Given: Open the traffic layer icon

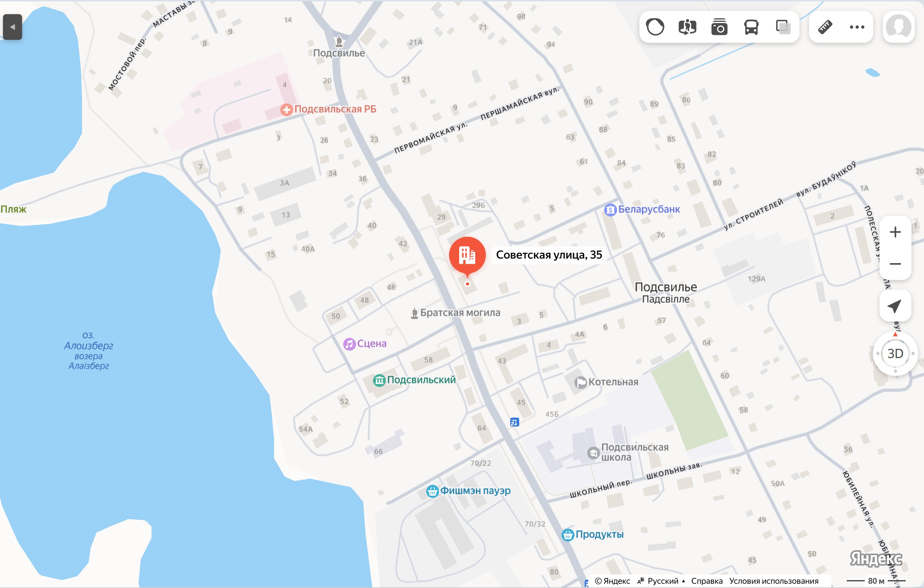Looking at the screenshot, I should click(655, 27).
